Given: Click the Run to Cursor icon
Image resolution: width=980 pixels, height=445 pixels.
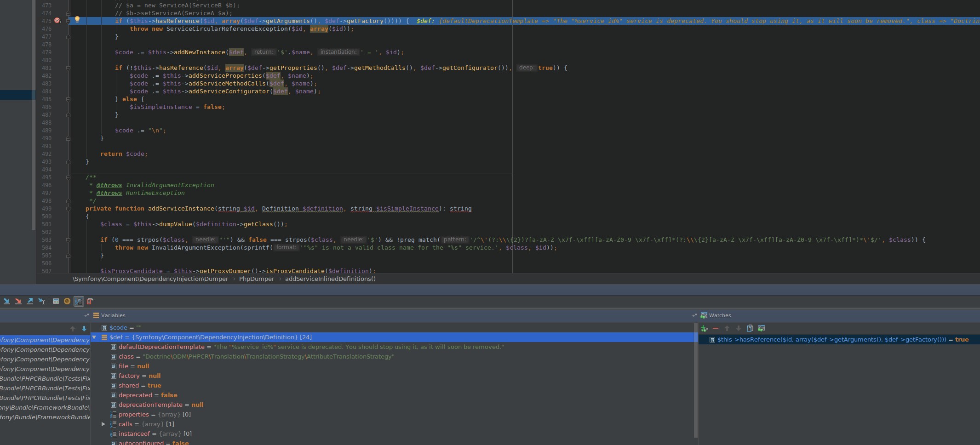Looking at the screenshot, I should tap(42, 301).
